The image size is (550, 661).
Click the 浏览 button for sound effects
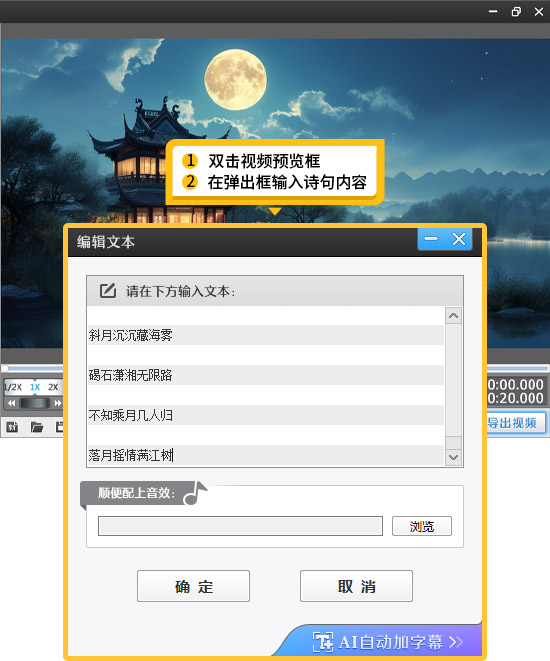pos(421,526)
